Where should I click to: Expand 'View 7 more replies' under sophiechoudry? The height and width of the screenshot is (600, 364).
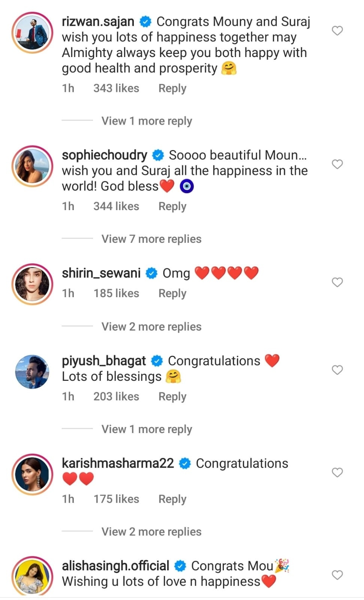[151, 239]
